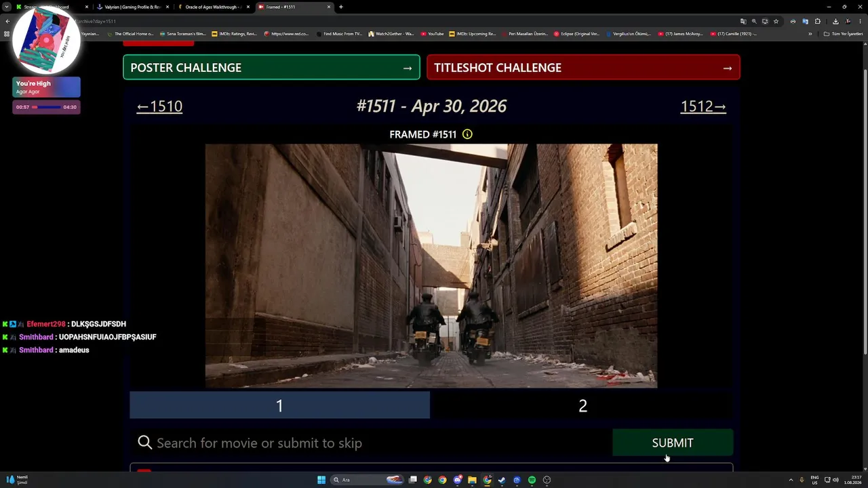The image size is (868, 488).
Task: Switch to the Oracle of Ages Walkthrough tab
Action: 214,7
